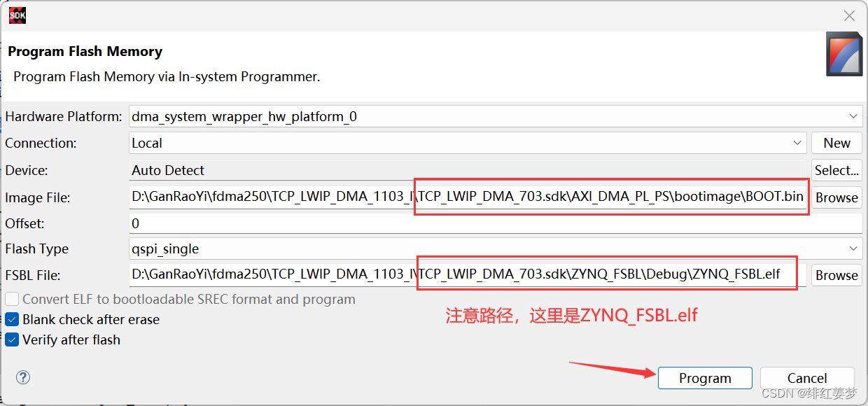Open help via the question mark icon
The width and height of the screenshot is (868, 406).
pos(22,377)
